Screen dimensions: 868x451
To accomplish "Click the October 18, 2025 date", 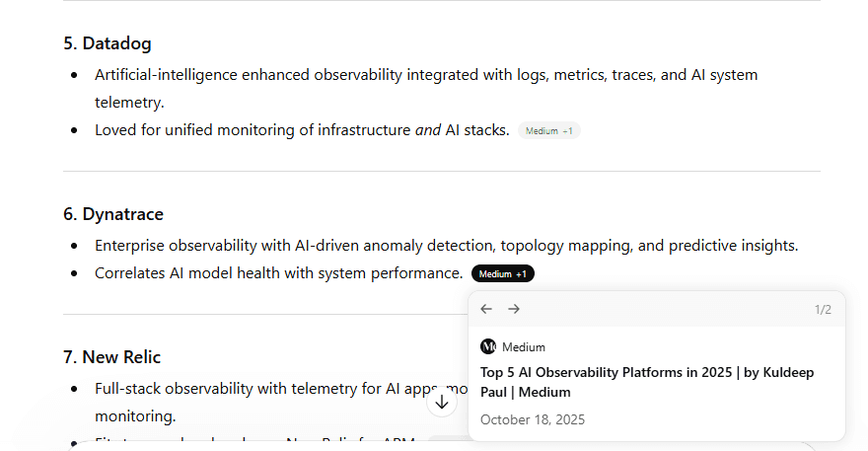I will [x=533, y=420].
